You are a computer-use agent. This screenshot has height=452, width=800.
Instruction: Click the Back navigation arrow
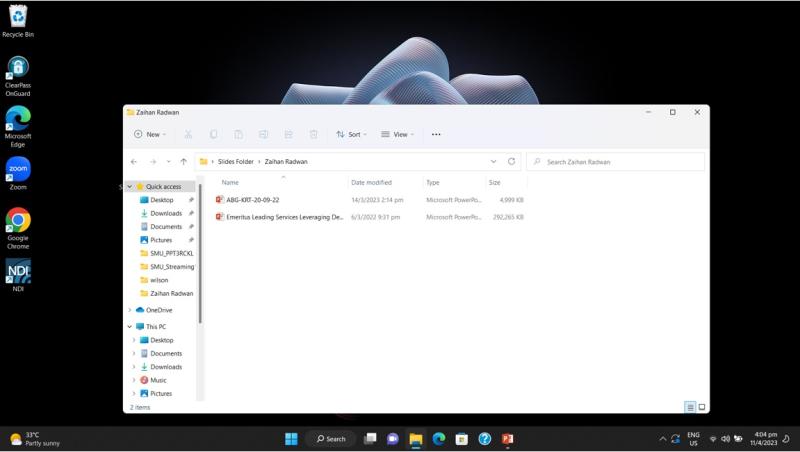(x=134, y=161)
